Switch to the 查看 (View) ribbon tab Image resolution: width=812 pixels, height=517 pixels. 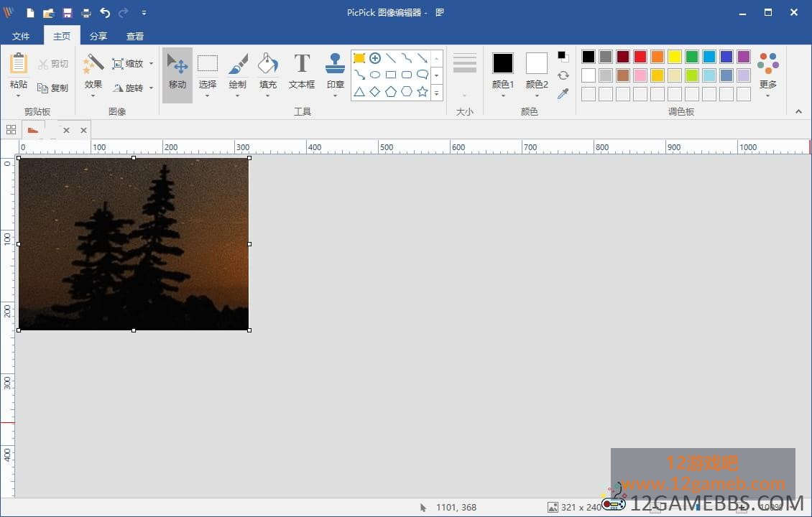pos(135,36)
